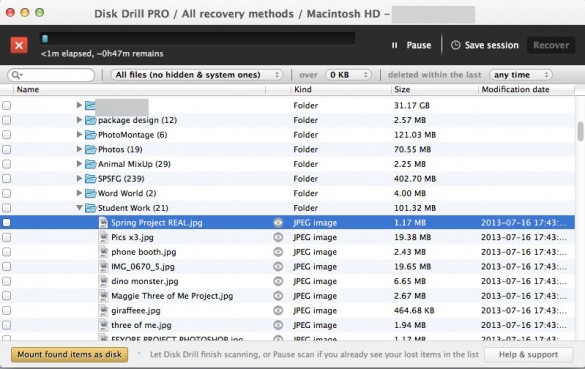Preview dino monster.jpg with eye icon
Viewport: 585px width, 369px height.
(278, 281)
